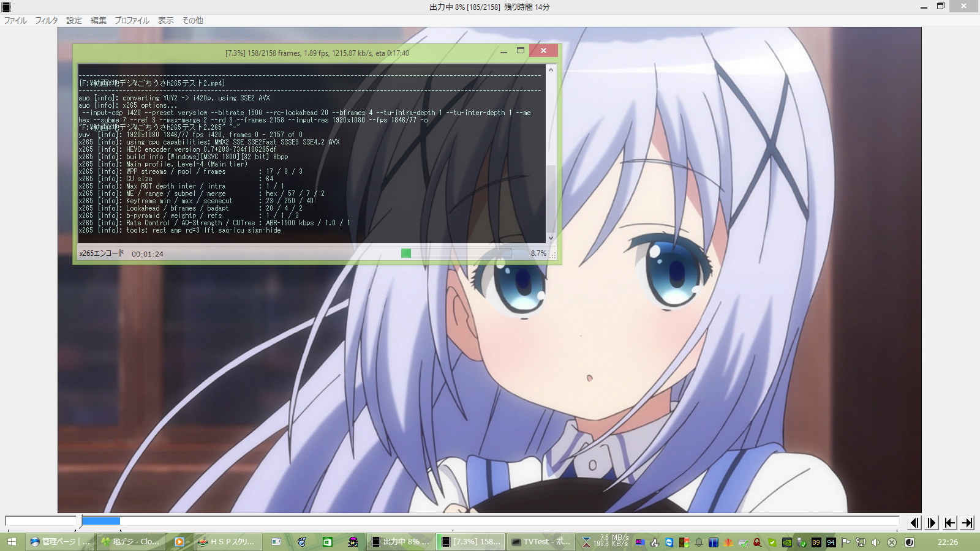The image size is (980, 551).
Task: Click the temperature 89 tray icon
Action: point(816,542)
